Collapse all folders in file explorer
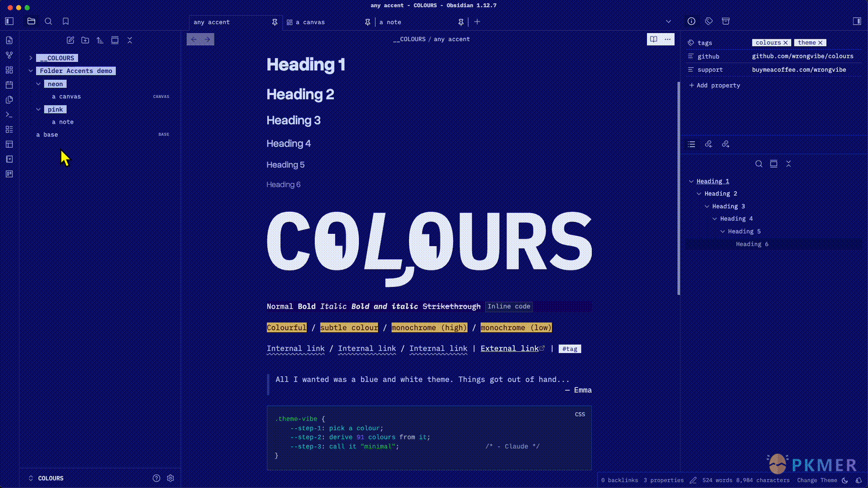This screenshot has height=488, width=868. (x=130, y=41)
